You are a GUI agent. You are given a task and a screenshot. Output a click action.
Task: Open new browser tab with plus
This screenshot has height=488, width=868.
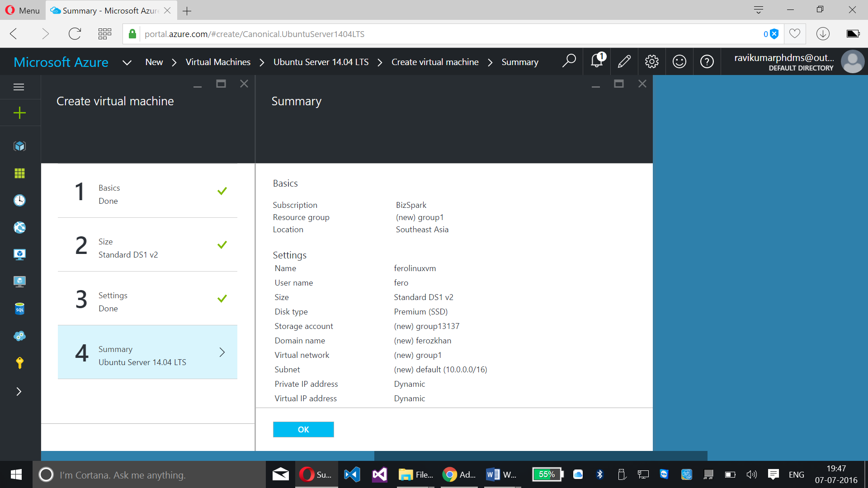[x=187, y=10]
